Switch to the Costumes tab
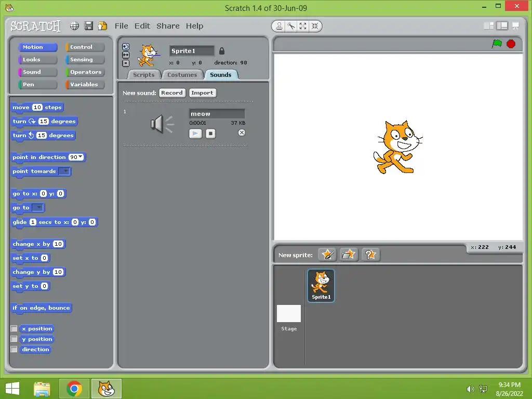 tap(182, 75)
